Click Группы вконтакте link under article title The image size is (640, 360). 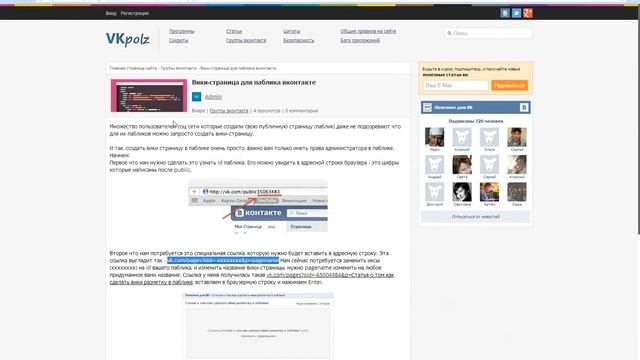point(229,111)
